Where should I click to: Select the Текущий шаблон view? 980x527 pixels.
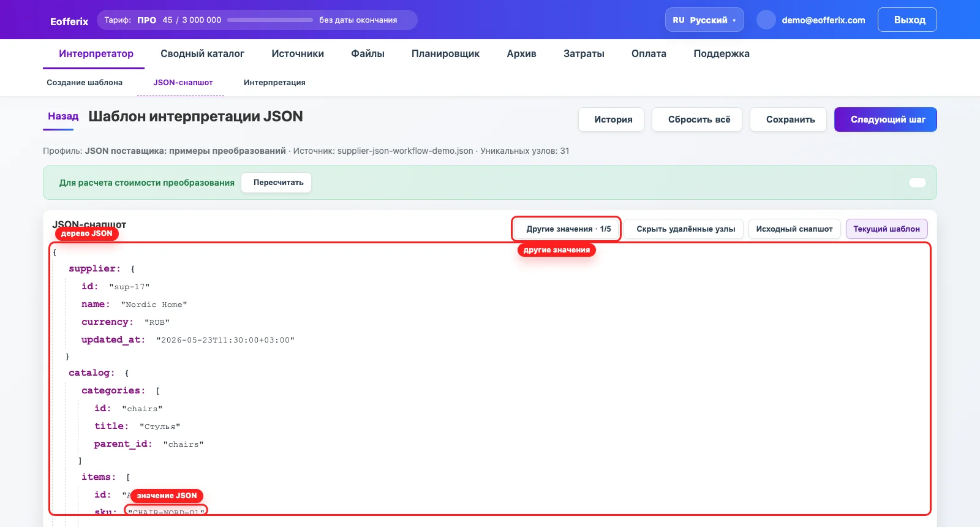(886, 229)
